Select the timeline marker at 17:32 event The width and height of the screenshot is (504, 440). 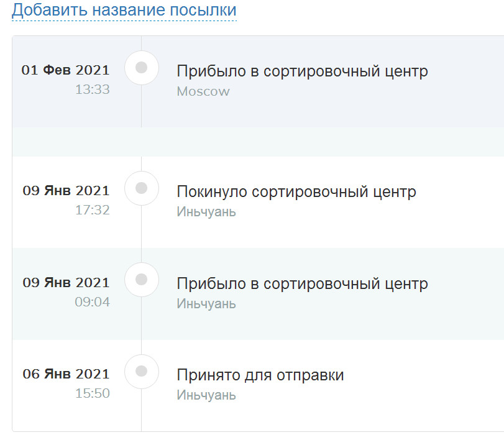pos(141,188)
